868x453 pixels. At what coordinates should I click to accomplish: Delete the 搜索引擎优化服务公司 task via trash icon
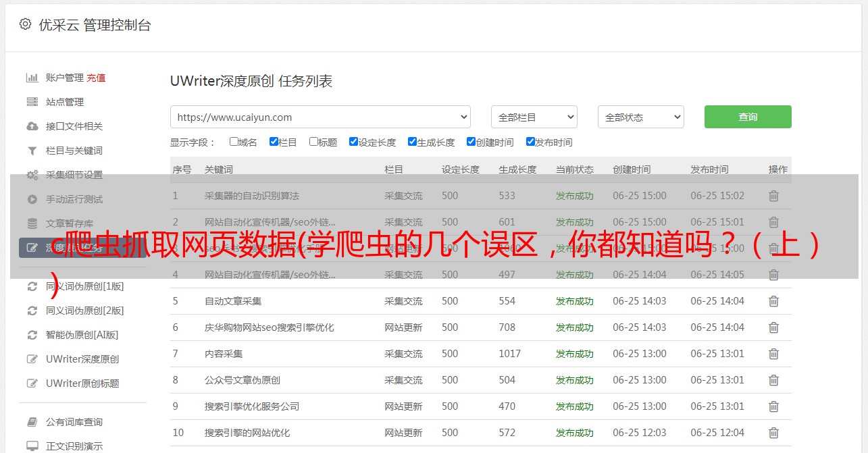(774, 406)
